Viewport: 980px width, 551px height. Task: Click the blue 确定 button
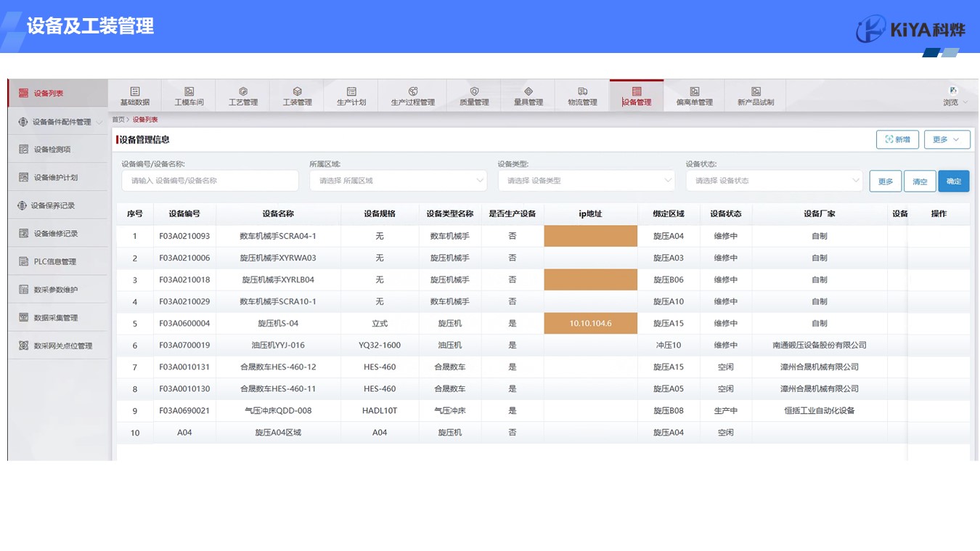tap(953, 181)
